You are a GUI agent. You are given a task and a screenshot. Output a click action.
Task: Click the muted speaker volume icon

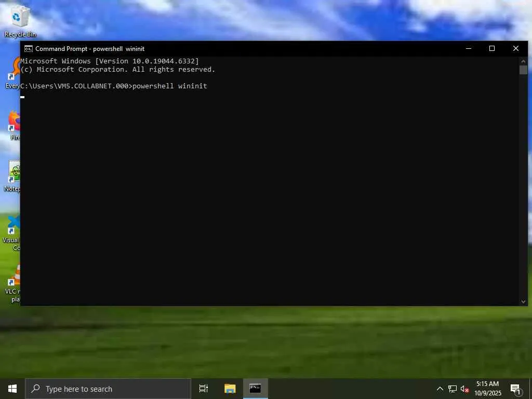464,389
